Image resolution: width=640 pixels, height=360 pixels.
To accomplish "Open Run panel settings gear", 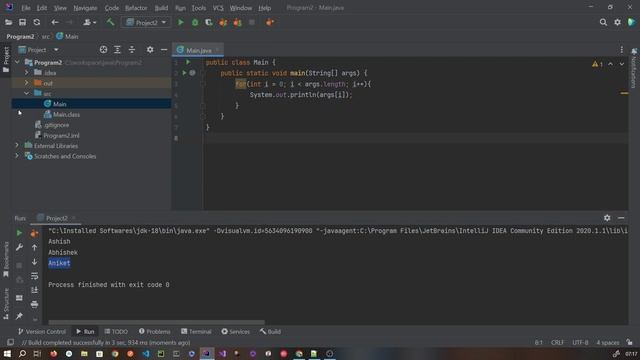I will [x=607, y=218].
